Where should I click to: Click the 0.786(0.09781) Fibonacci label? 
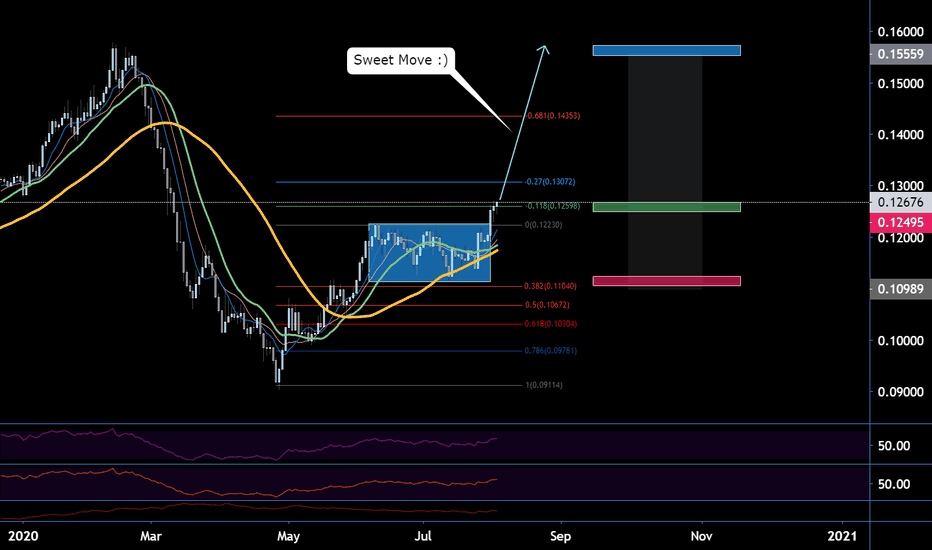550,351
